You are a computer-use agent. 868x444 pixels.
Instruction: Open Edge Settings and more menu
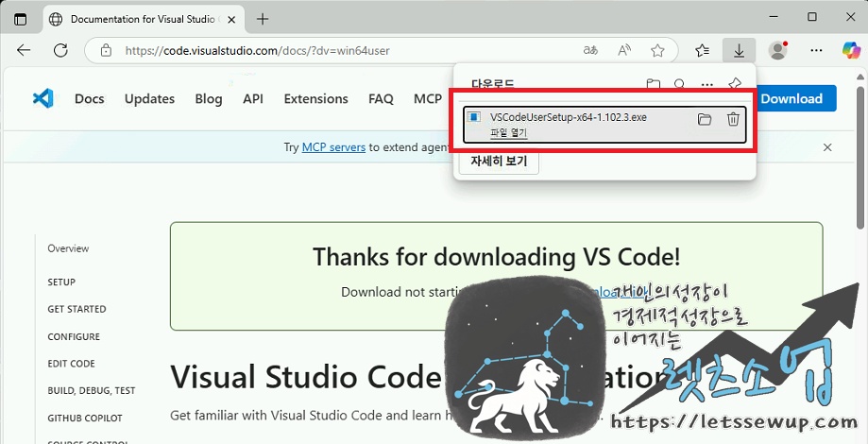[816, 51]
